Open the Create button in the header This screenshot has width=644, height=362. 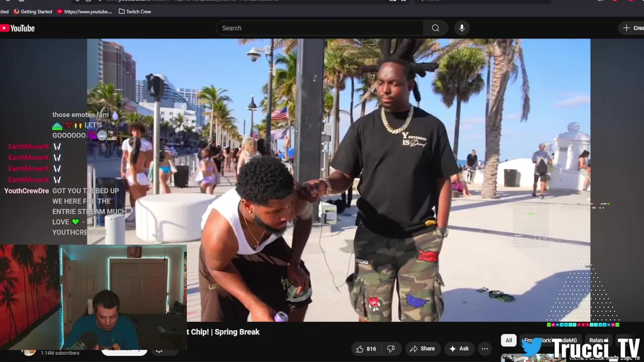(632, 28)
